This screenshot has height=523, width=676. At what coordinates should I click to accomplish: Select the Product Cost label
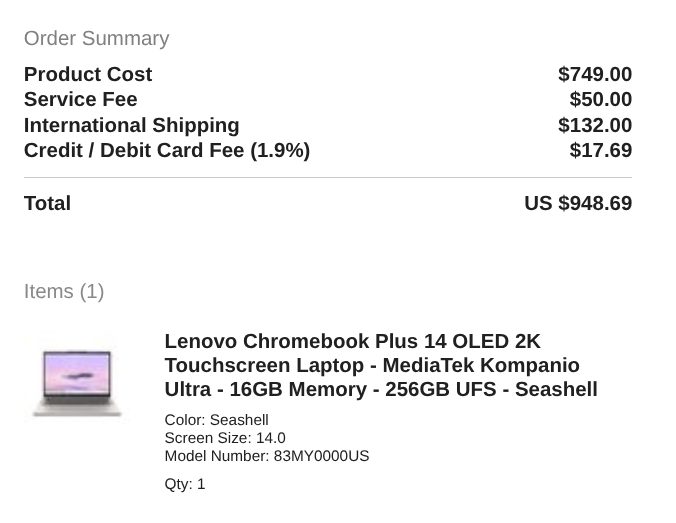[x=88, y=74]
